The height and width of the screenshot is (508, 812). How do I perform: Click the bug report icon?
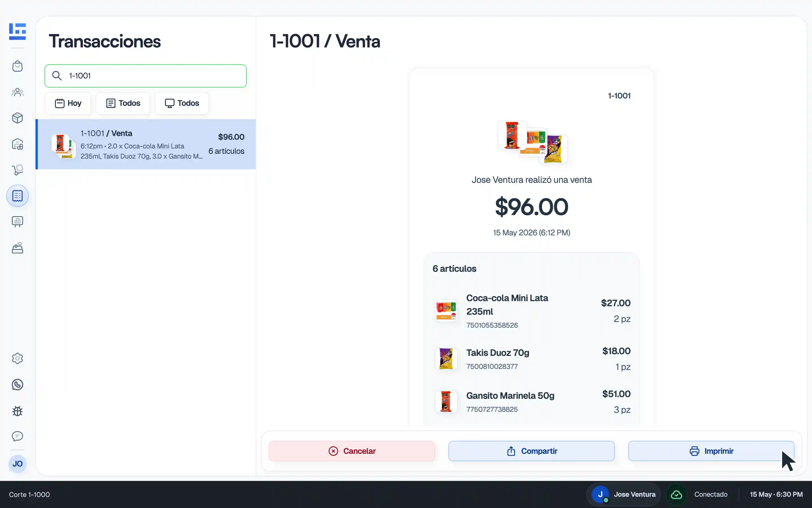click(17, 411)
